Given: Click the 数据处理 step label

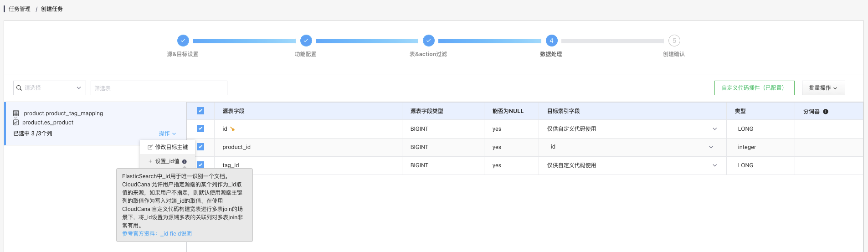Looking at the screenshot, I should point(551,54).
